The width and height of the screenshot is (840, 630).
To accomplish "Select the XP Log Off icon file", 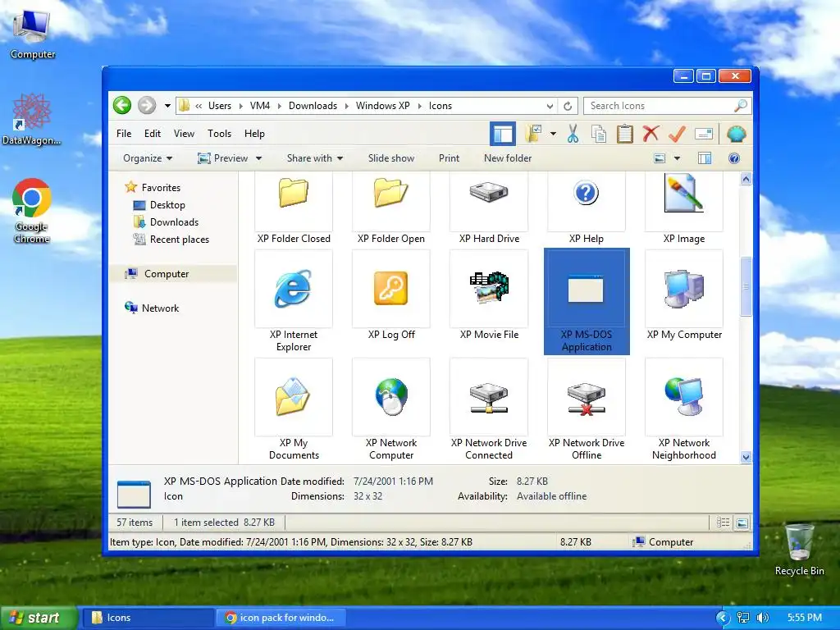I will (x=391, y=295).
